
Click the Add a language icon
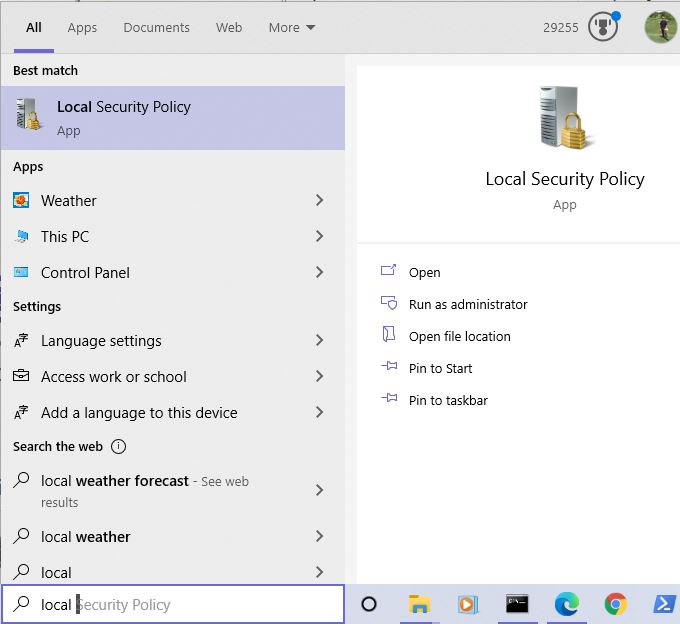pos(21,412)
